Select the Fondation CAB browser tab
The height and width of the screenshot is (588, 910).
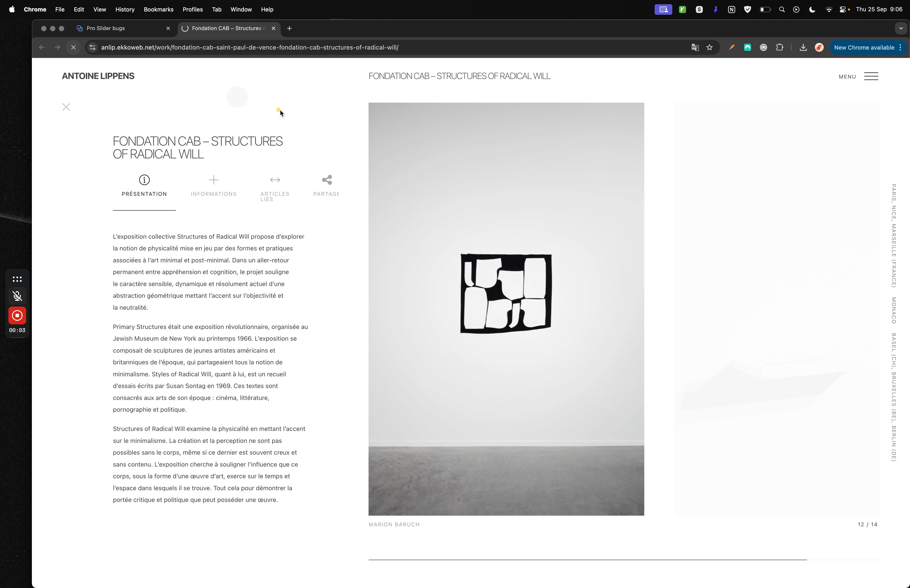click(229, 28)
